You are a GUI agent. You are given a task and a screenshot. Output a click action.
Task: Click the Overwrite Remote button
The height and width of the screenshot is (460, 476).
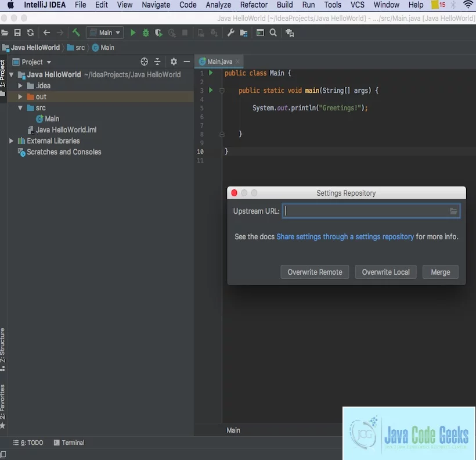click(315, 272)
